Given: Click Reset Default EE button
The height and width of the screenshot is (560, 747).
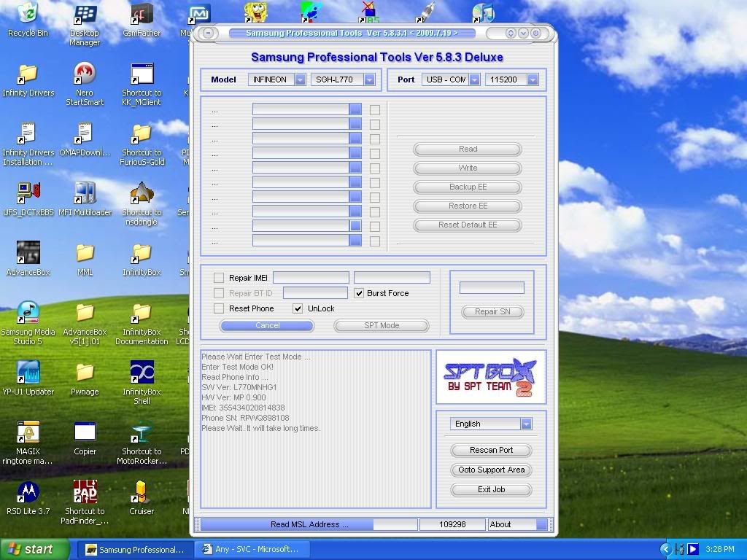Looking at the screenshot, I should pos(468,225).
